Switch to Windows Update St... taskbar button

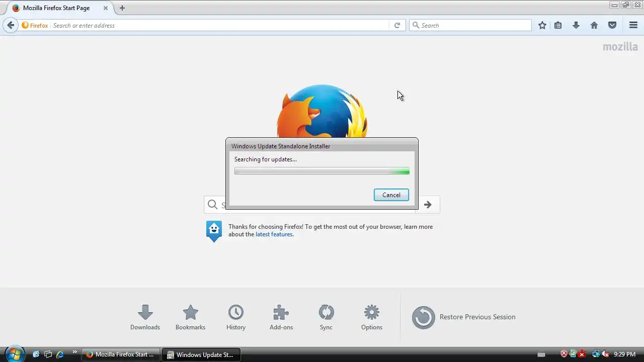[201, 354]
